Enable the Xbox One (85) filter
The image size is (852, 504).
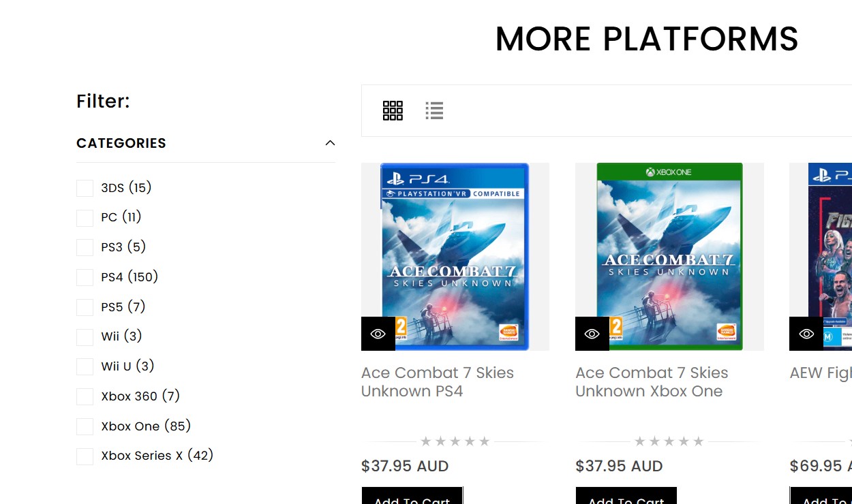pos(85,426)
